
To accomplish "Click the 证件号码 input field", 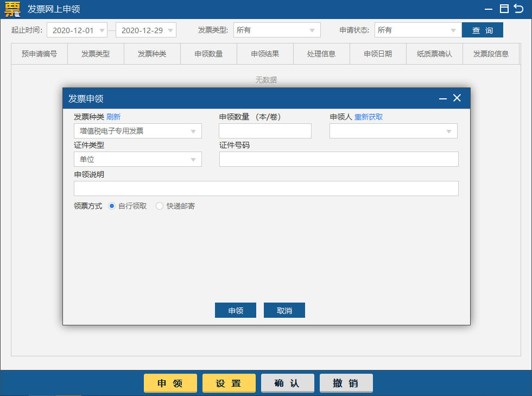I will coord(339,159).
